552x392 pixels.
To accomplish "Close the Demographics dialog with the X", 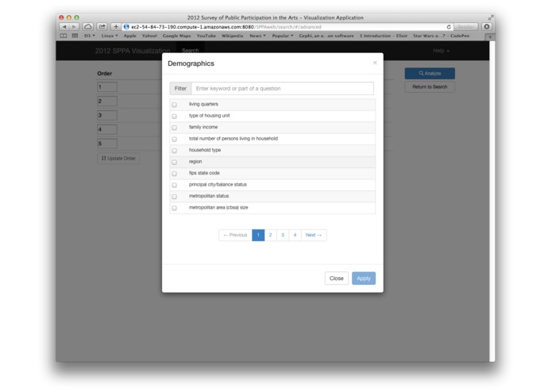I will click(x=375, y=63).
